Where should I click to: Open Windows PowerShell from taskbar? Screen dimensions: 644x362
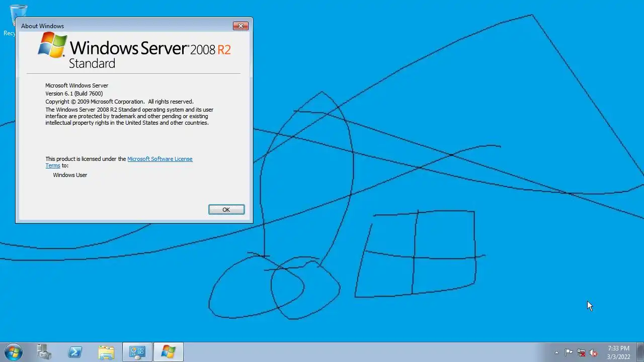(x=75, y=352)
